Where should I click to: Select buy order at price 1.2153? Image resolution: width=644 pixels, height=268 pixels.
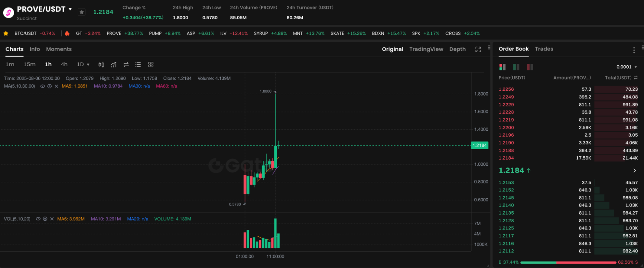pyautogui.click(x=568, y=182)
